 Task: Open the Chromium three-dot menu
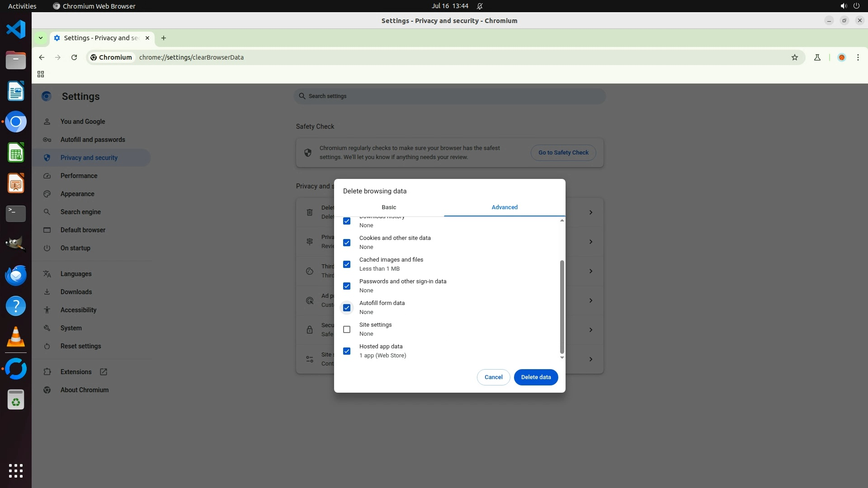(x=858, y=57)
